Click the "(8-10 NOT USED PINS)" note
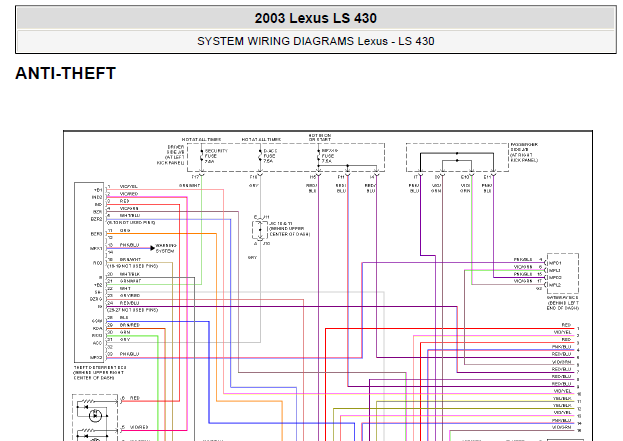 [132, 222]
